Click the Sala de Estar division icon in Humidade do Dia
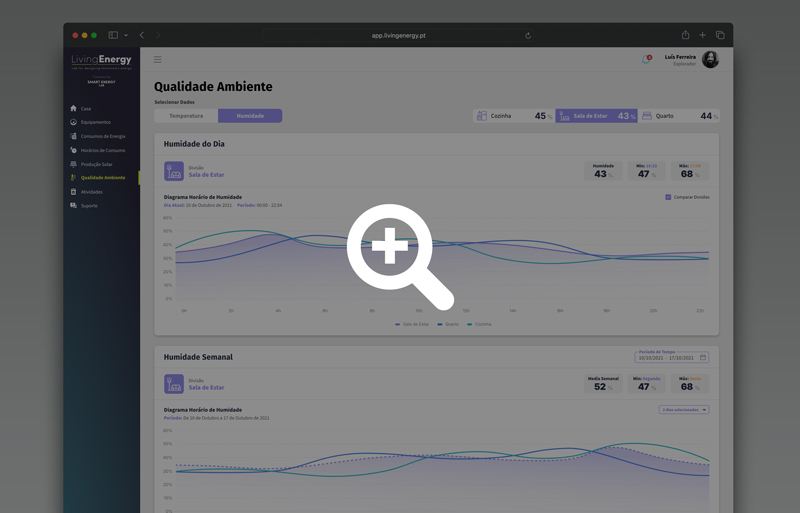The width and height of the screenshot is (800, 513). pyautogui.click(x=174, y=172)
